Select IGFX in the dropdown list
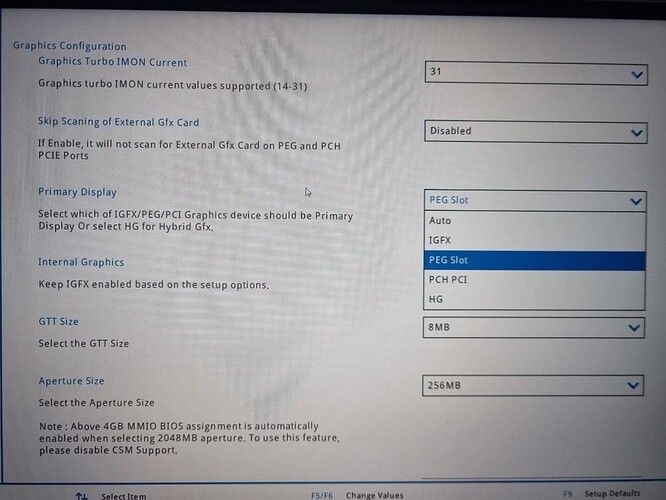This screenshot has height=500, width=666. (x=440, y=240)
